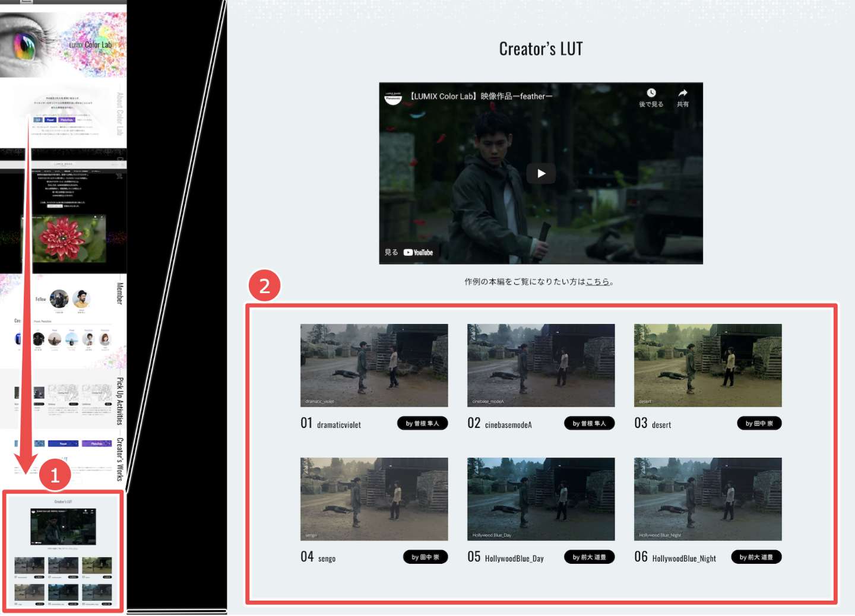855x616 pixels.
Task: Select the Fellow avatar wearing a hat
Action: (81, 299)
